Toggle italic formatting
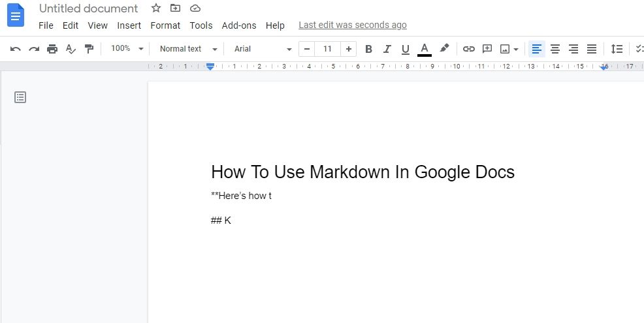Viewport: 644px width, 323px height. [387, 49]
